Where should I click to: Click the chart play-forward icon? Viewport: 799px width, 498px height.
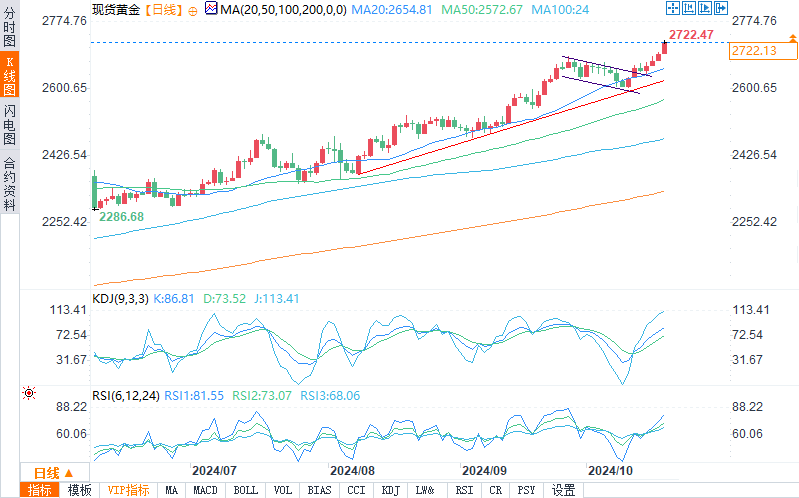[x=705, y=8]
